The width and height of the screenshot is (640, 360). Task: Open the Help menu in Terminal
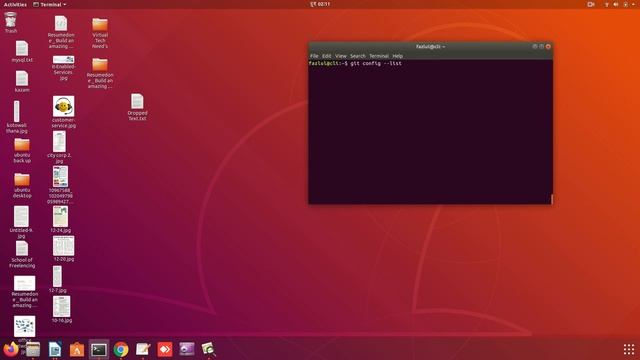point(398,56)
